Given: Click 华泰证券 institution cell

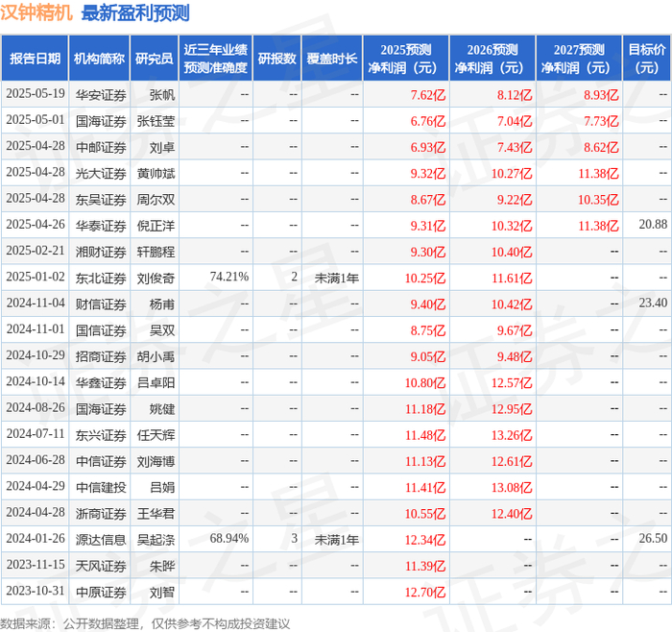Looking at the screenshot, I should [x=101, y=226].
